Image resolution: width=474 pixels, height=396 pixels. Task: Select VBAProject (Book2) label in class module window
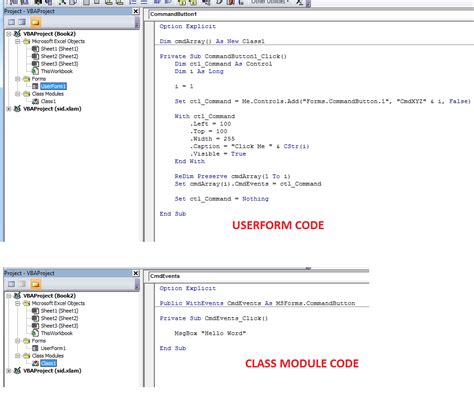click(49, 296)
